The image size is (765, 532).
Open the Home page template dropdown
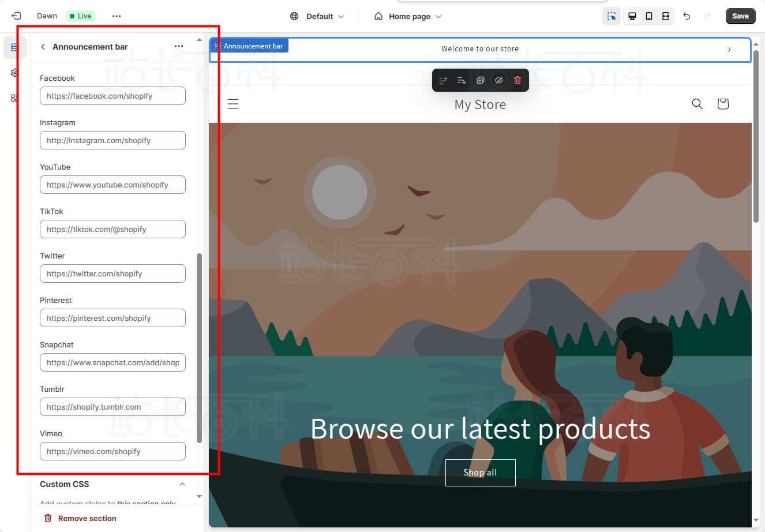coord(408,16)
